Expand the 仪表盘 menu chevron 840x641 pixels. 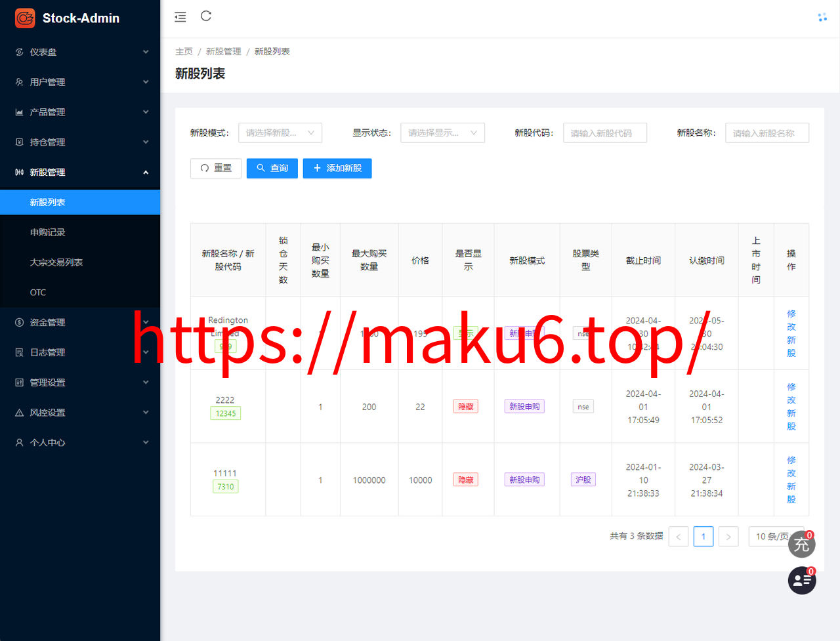point(146,52)
